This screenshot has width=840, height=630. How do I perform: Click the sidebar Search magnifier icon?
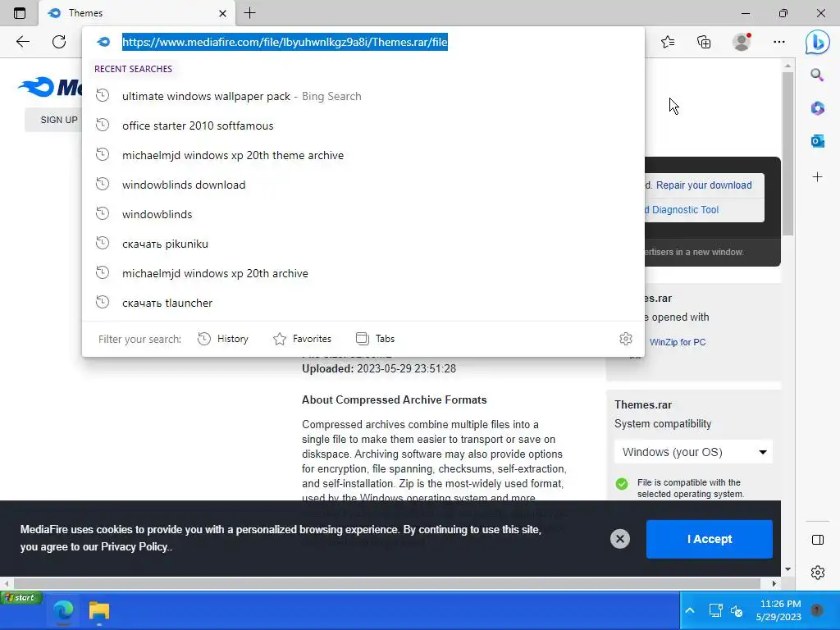point(817,75)
